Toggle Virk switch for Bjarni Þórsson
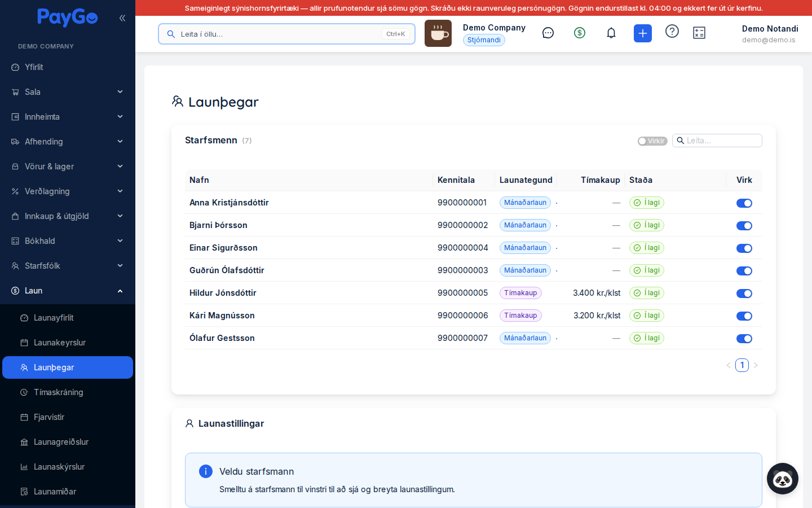This screenshot has width=812, height=508. [x=744, y=226]
